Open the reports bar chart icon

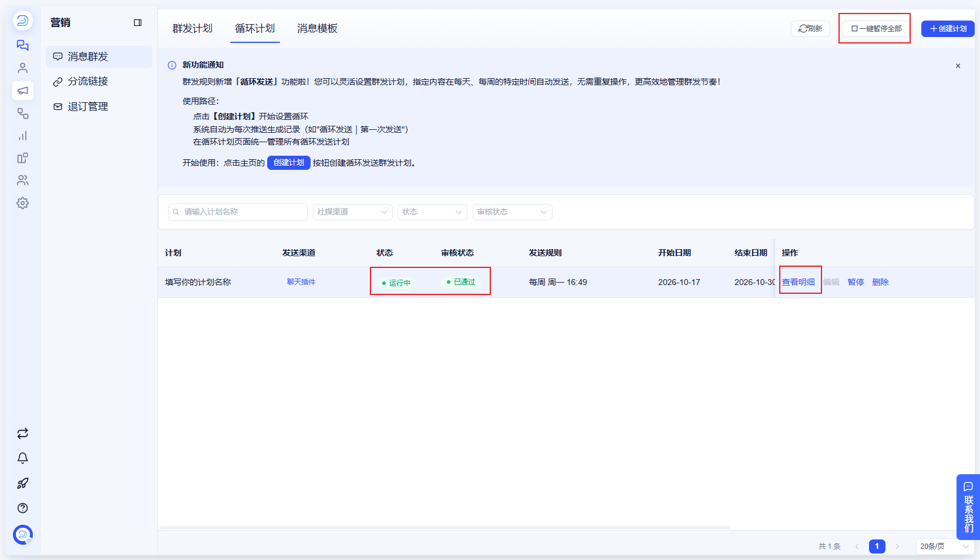click(22, 136)
